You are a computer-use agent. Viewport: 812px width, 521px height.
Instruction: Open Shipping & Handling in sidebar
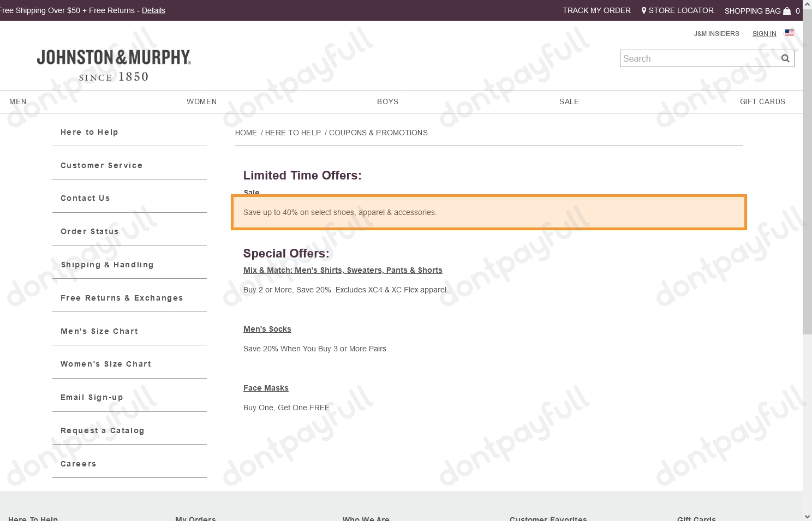point(107,265)
